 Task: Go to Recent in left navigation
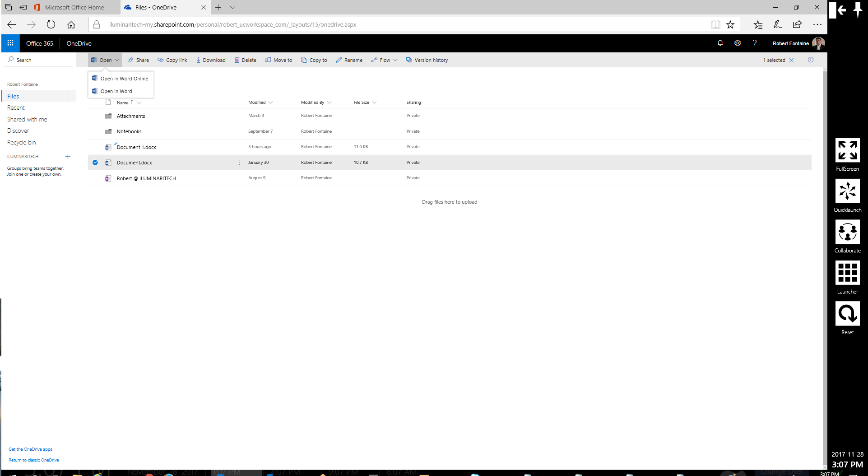(x=16, y=107)
